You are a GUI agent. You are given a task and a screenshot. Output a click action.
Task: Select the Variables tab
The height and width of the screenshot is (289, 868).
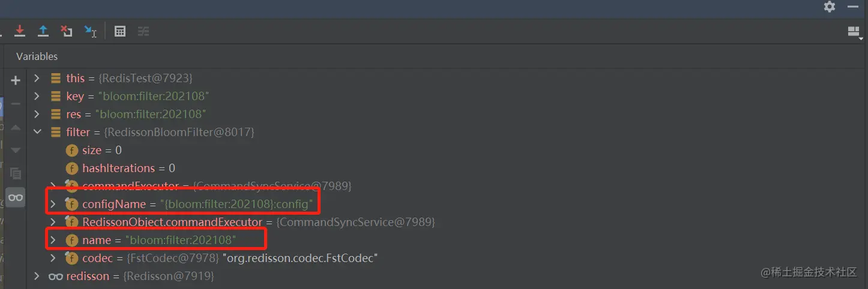point(37,56)
